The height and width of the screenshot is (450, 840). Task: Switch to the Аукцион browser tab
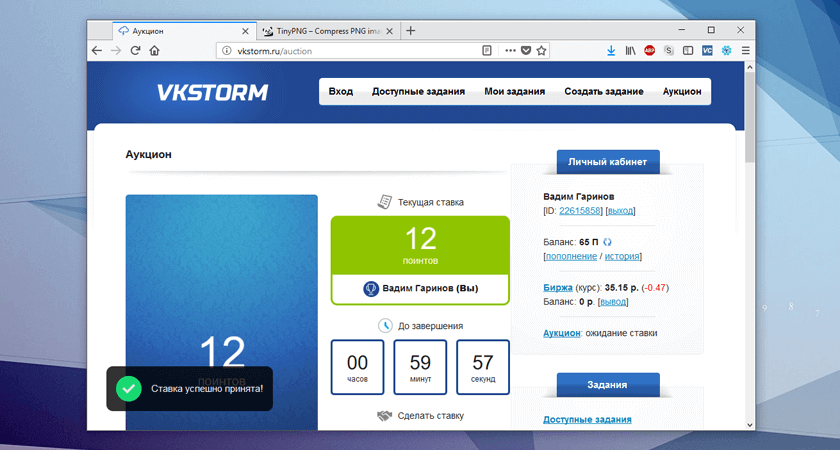point(184,31)
